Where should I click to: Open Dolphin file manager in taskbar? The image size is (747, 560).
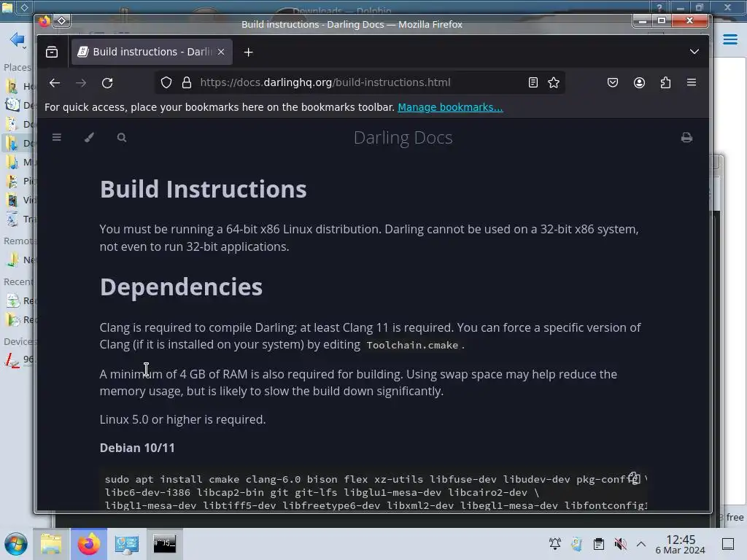[51, 544]
